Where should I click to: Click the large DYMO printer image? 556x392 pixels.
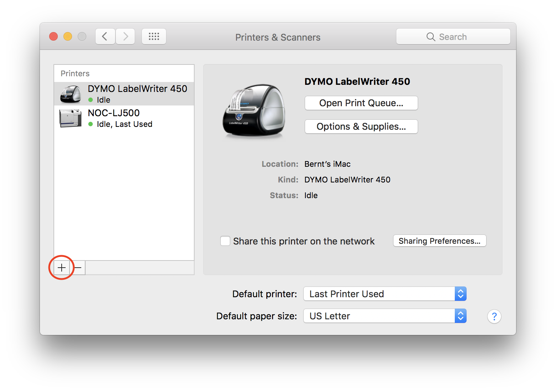click(x=254, y=111)
